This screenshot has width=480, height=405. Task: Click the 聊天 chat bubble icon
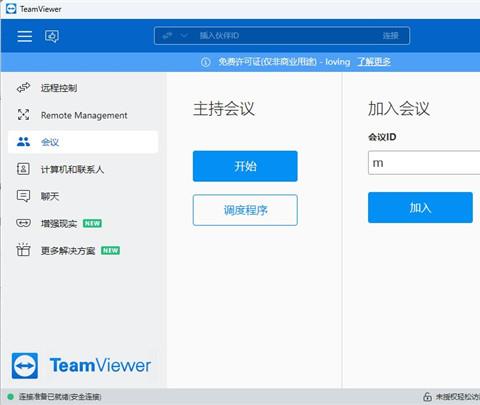coord(23,196)
